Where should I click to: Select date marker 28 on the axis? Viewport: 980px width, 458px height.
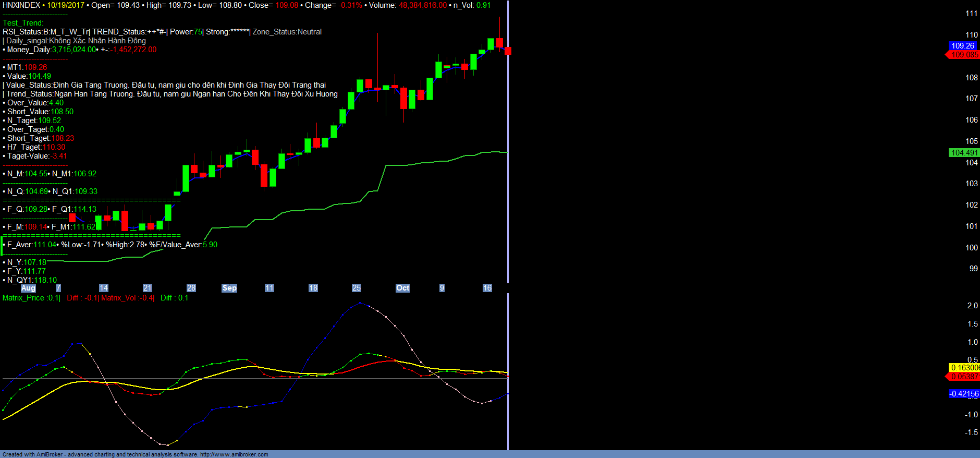[x=191, y=288]
